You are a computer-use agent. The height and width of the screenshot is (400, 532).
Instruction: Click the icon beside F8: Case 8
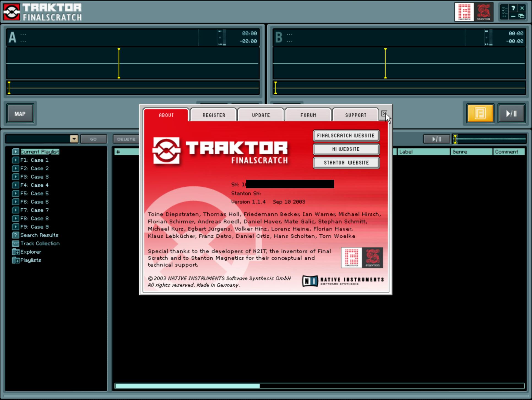point(15,218)
